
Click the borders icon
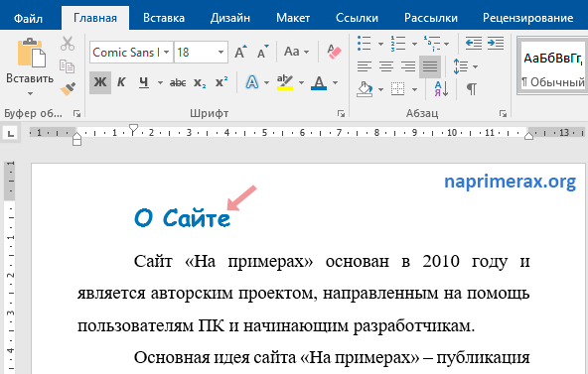click(398, 89)
